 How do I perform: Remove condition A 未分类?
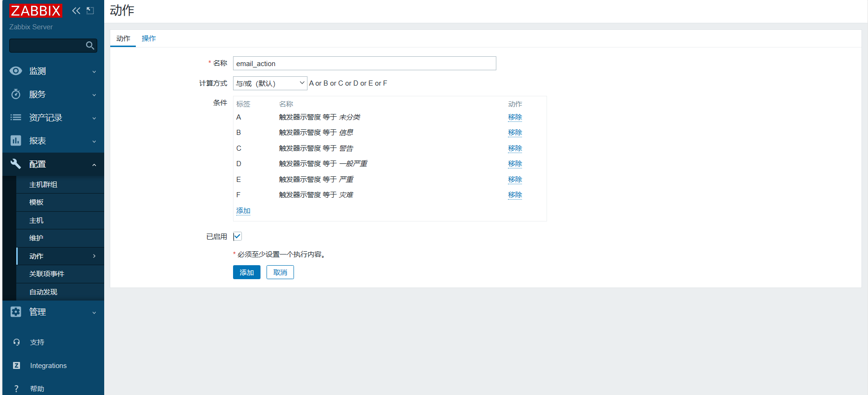tap(515, 117)
